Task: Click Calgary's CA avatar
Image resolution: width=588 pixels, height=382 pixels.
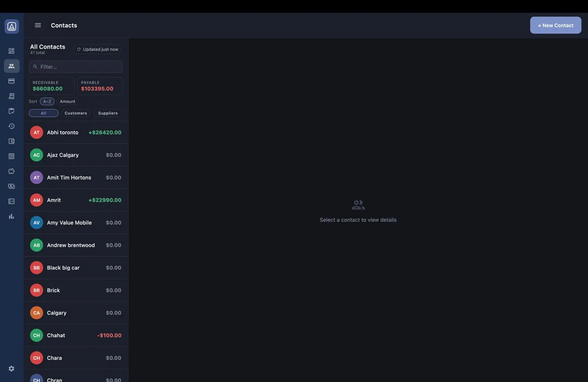Action: [x=36, y=313]
